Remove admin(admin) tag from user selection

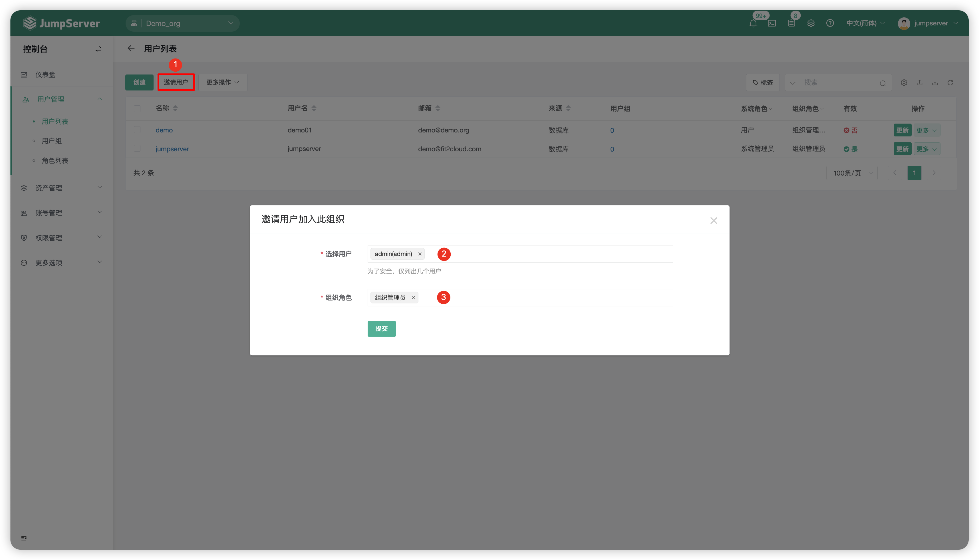tap(420, 254)
